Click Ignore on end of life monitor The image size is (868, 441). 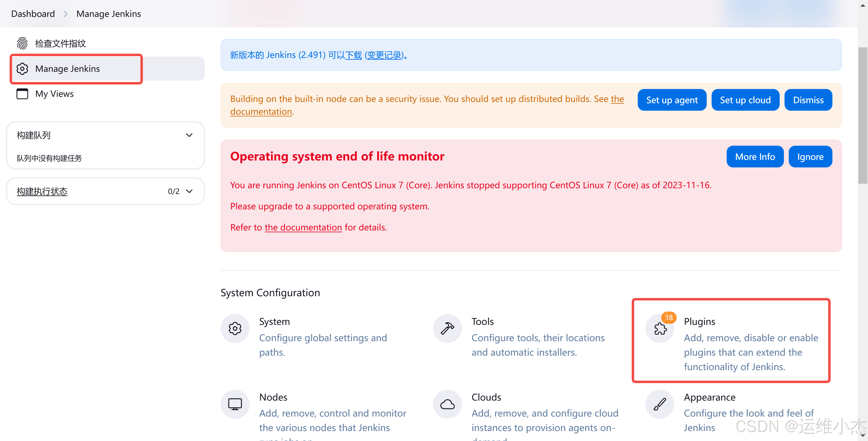(810, 157)
